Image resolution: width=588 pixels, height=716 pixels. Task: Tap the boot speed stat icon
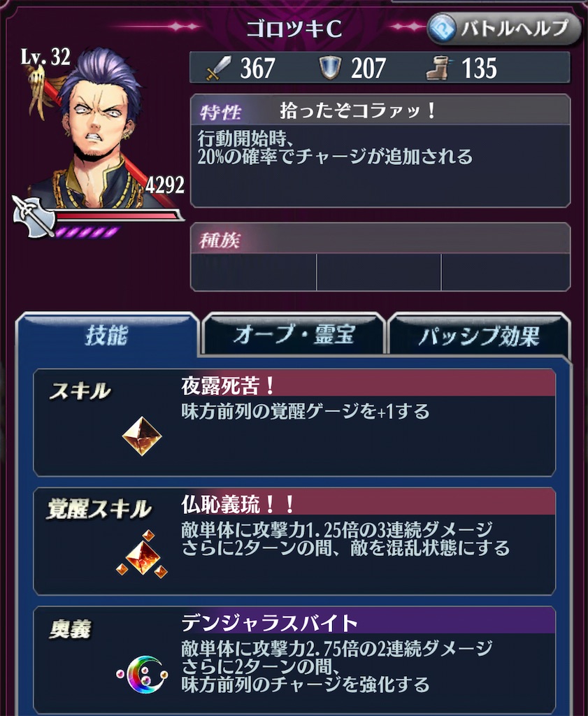[x=438, y=68]
